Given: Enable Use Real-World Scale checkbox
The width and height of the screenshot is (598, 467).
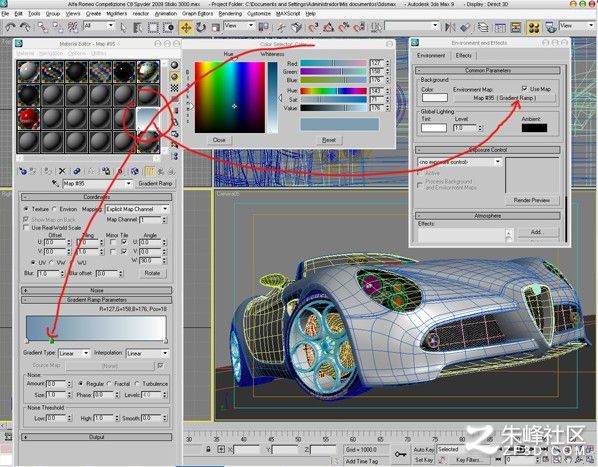Looking at the screenshot, I should [26, 228].
